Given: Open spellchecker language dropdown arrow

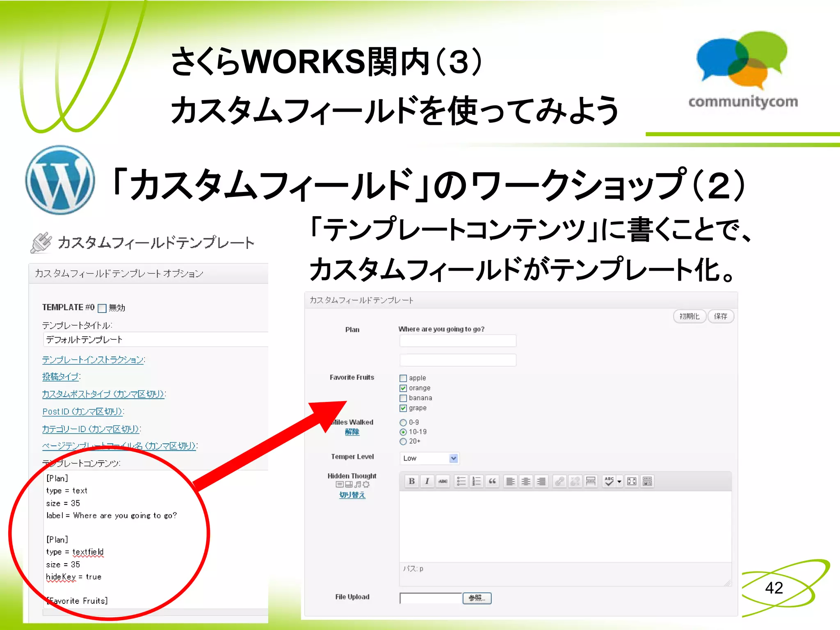Looking at the screenshot, I should point(619,481).
